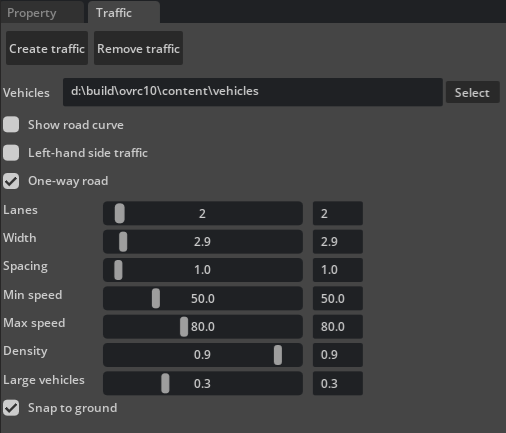Click Select to browse vehicles folder
The width and height of the screenshot is (506, 433).
tap(472, 92)
